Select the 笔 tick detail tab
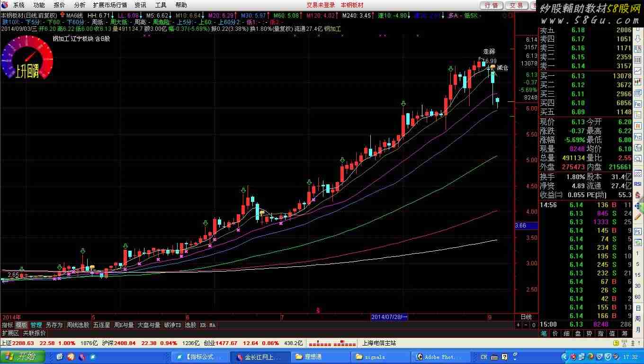Image resolution: width=644 pixels, height=364 pixels. pyautogui.click(x=544, y=333)
